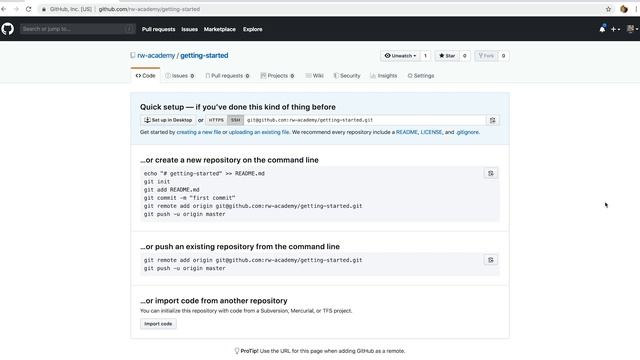640x360 pixels.
Task: Copy the clone URL to clipboard
Action: click(493, 120)
